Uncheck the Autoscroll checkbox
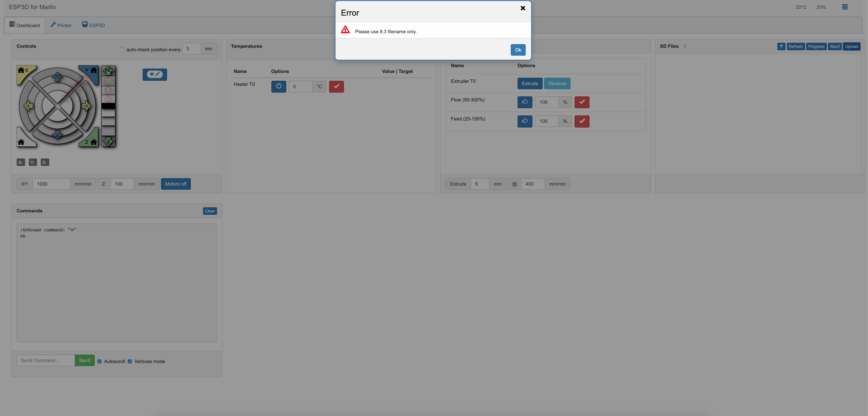Viewport: 868px width, 416px height. [99, 361]
